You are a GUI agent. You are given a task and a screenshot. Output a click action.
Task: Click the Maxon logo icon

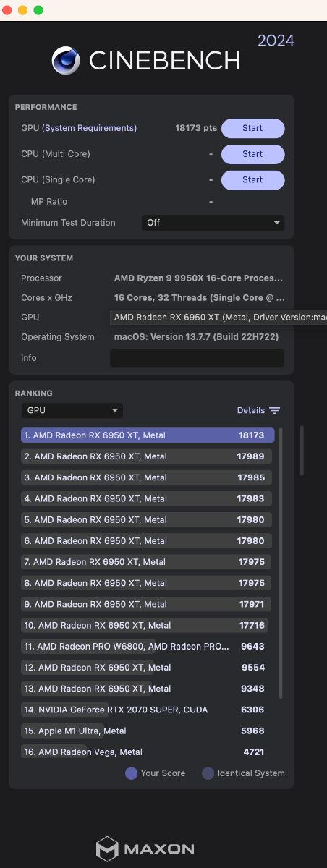(107, 848)
